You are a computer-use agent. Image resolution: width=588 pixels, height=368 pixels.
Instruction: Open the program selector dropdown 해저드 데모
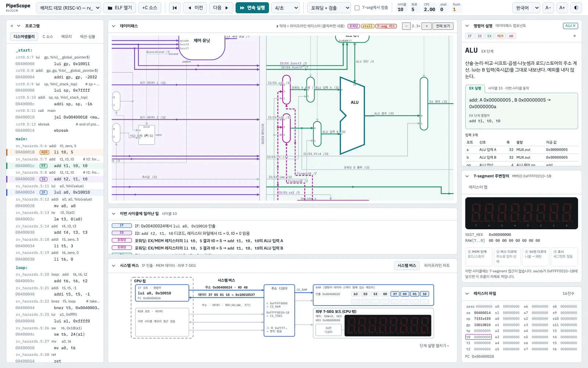tap(68, 8)
